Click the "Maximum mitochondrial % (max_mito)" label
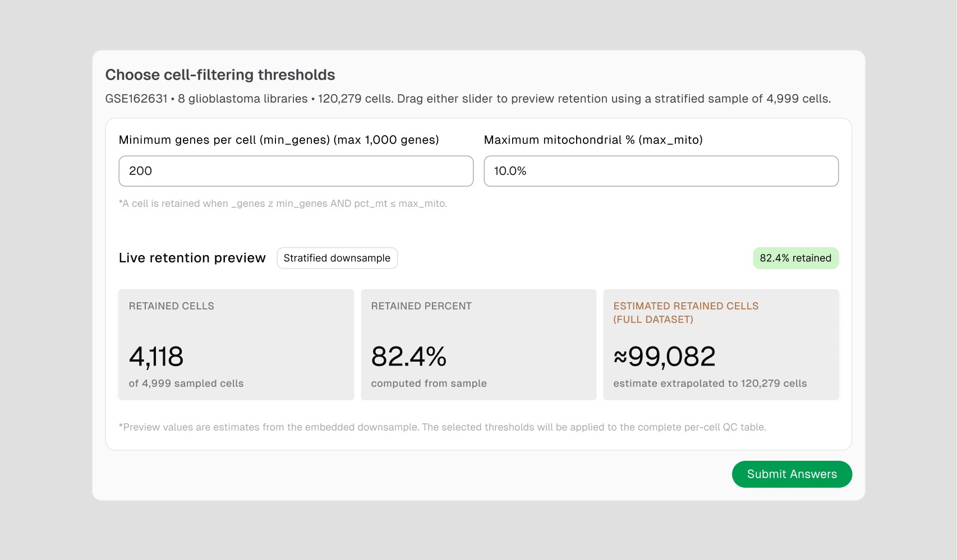The height and width of the screenshot is (560, 957). 593,140
